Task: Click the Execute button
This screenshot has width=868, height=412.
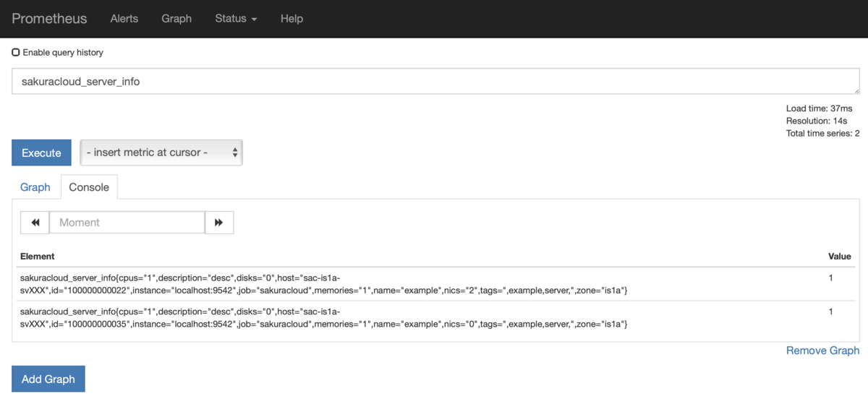Action: (x=41, y=153)
